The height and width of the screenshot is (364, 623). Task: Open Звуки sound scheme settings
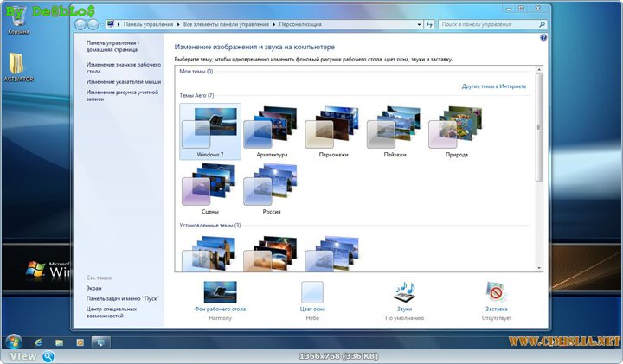(404, 293)
